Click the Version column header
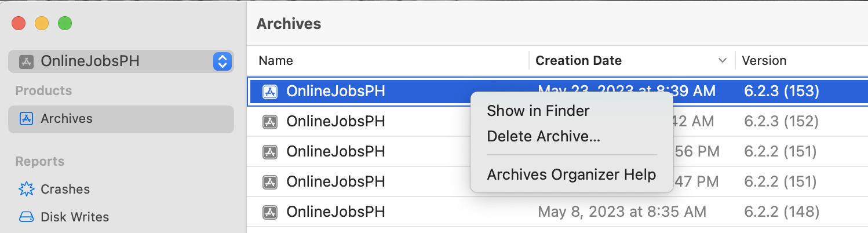The height and width of the screenshot is (233, 868). point(764,61)
